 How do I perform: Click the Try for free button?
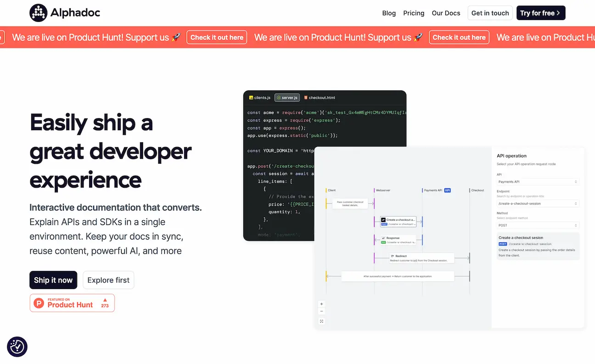pos(541,13)
